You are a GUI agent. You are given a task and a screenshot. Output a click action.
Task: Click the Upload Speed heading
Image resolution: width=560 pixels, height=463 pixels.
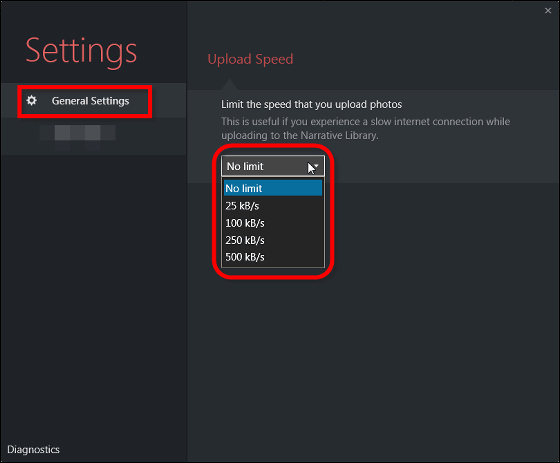250,59
